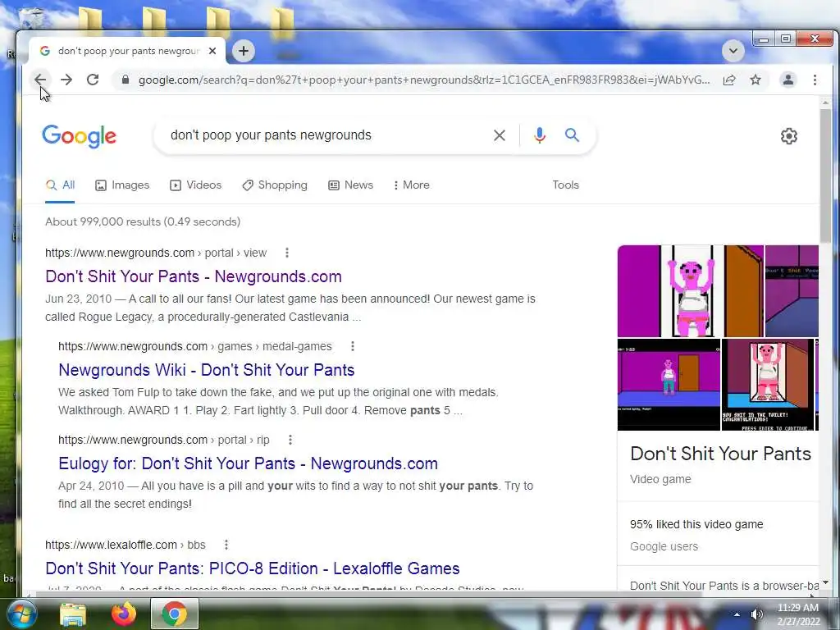Select the All results tab

pos(60,185)
